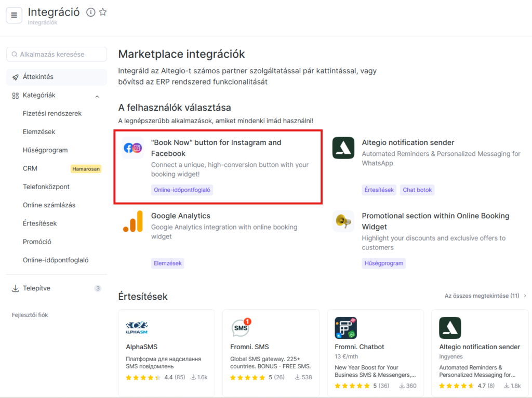This screenshot has width=532, height=398.
Task: Click the Promotional section megaphone icon
Action: coord(343,221)
